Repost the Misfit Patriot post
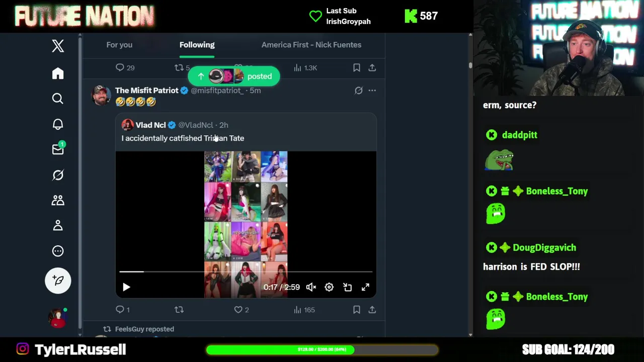 [x=179, y=310]
